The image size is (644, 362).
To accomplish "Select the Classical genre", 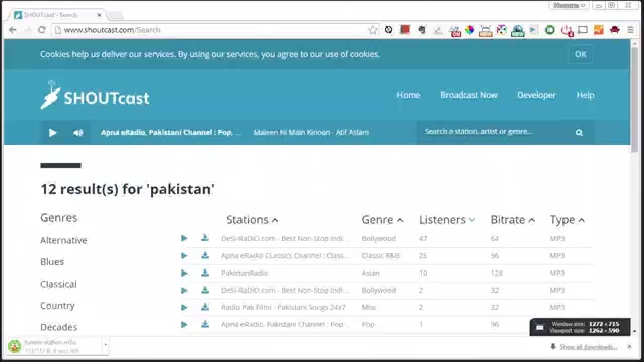I will click(x=58, y=284).
